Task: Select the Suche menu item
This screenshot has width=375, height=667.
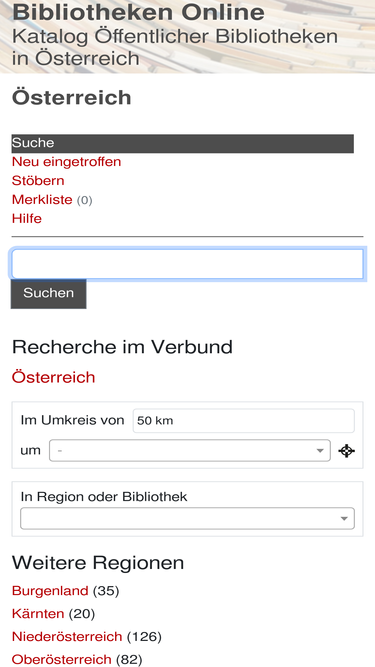Action: (x=182, y=143)
